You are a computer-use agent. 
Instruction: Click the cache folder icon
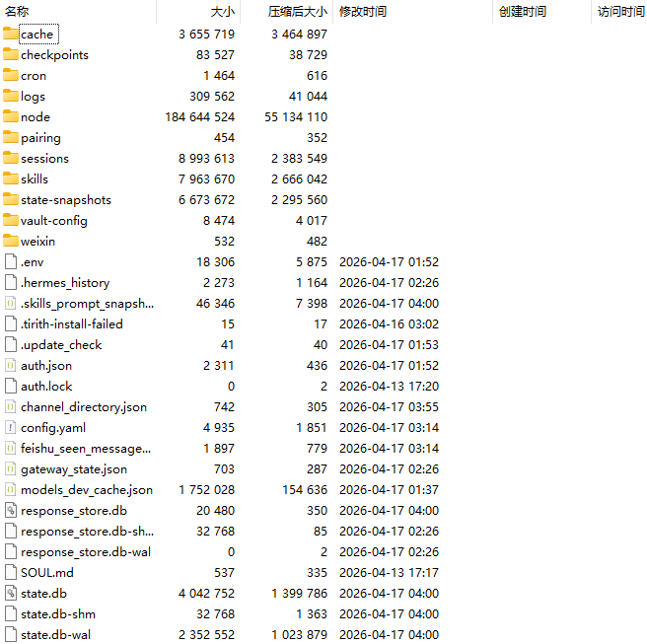tap(11, 35)
